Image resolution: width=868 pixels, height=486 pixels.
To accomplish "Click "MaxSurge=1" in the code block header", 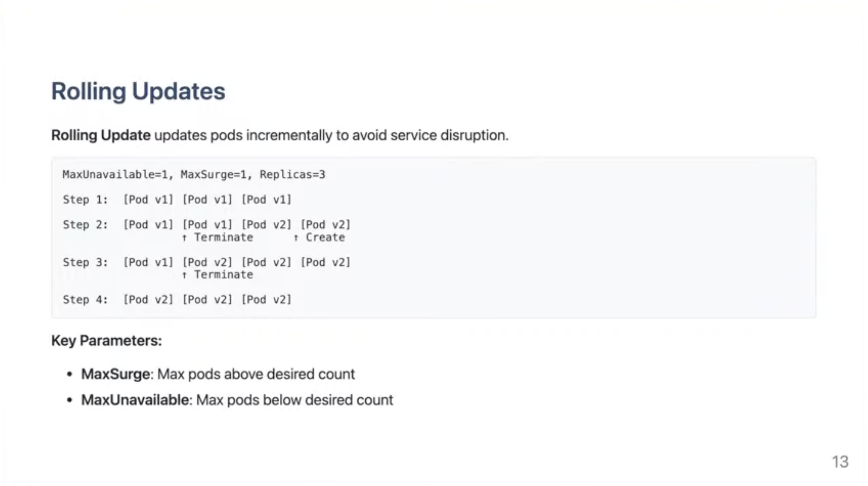I will tap(213, 174).
